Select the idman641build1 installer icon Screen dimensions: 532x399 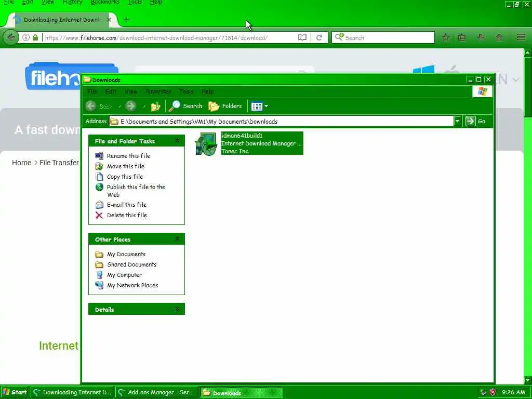206,144
